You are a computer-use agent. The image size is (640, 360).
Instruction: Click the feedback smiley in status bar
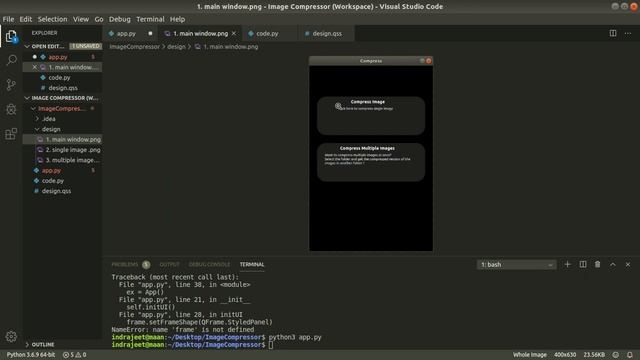point(616,355)
